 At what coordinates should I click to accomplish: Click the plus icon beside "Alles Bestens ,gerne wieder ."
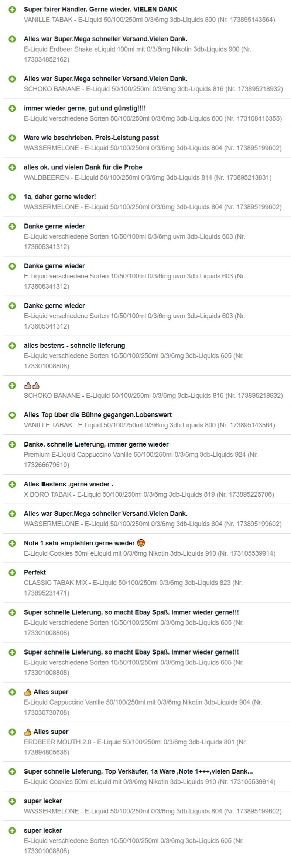pyautogui.click(x=12, y=484)
